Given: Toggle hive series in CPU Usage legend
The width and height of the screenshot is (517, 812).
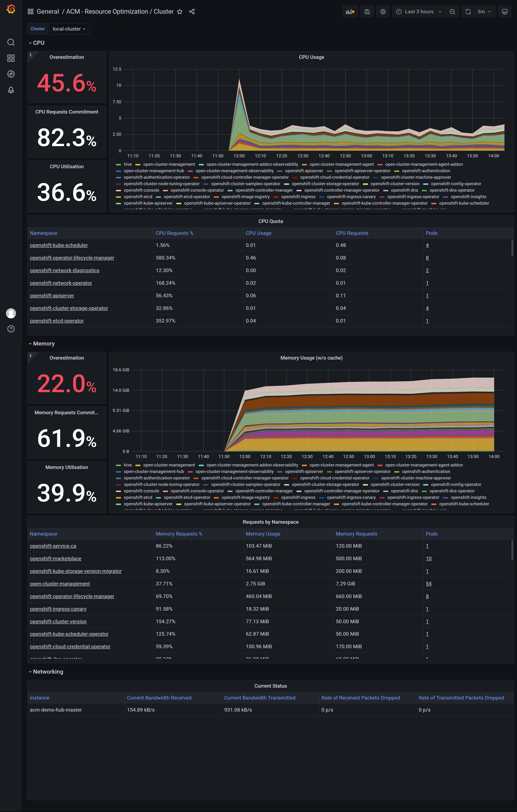Looking at the screenshot, I should pyautogui.click(x=127, y=164).
